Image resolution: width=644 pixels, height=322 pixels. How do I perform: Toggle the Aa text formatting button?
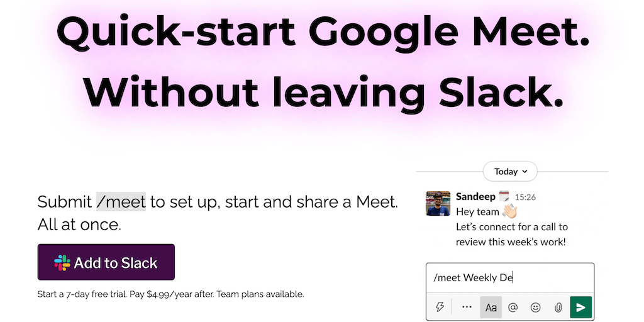[491, 307]
